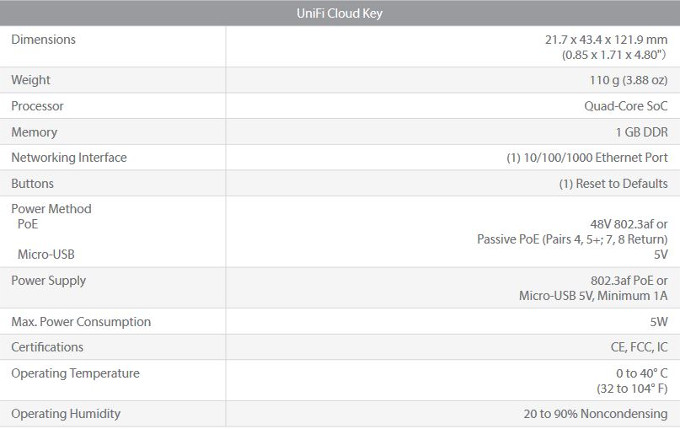Select the Passive PoE pairs text

[x=572, y=239]
